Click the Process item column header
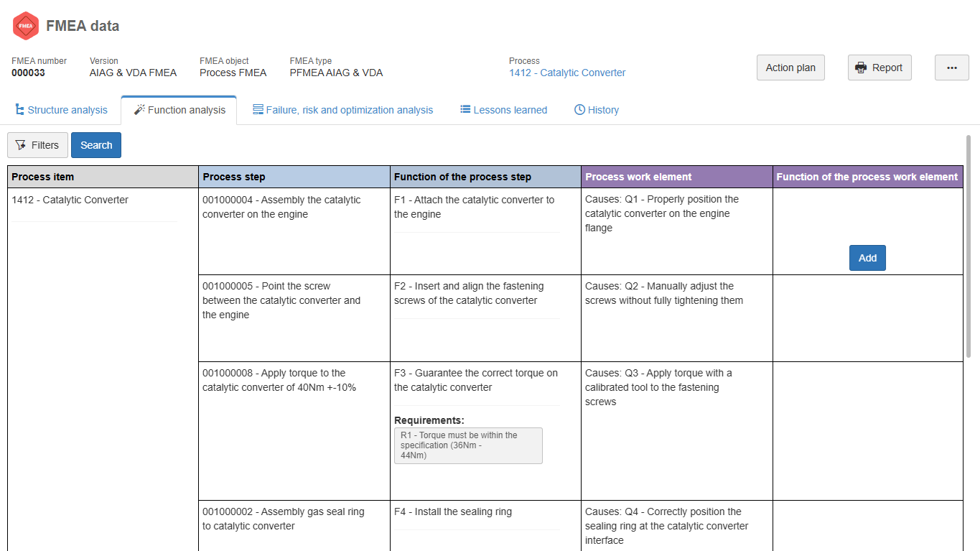 pyautogui.click(x=103, y=177)
